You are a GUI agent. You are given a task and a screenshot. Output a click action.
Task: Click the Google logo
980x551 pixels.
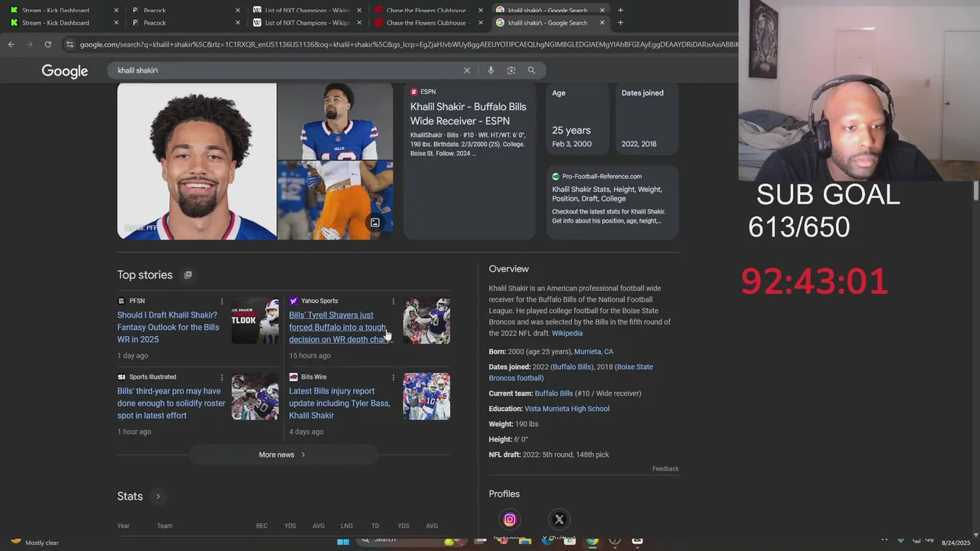pyautogui.click(x=65, y=71)
